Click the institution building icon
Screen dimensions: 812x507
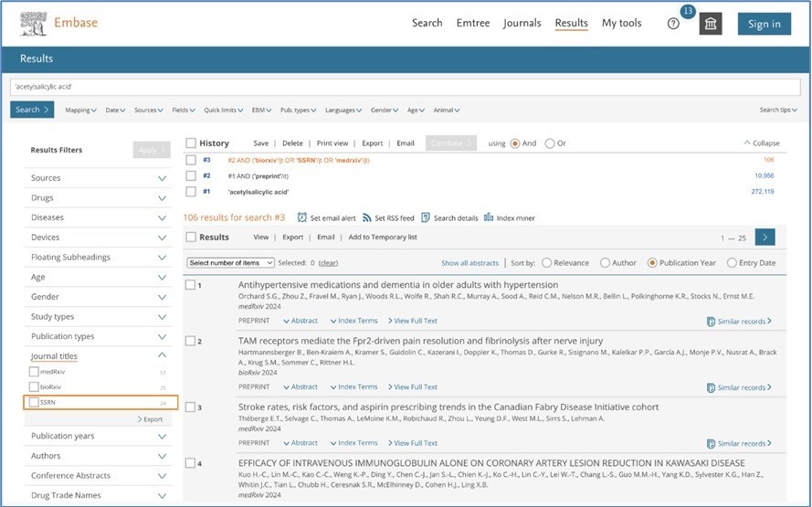click(711, 24)
